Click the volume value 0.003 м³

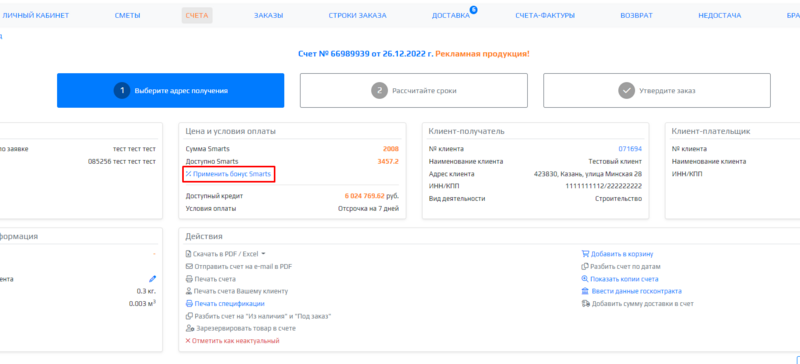pyautogui.click(x=143, y=304)
